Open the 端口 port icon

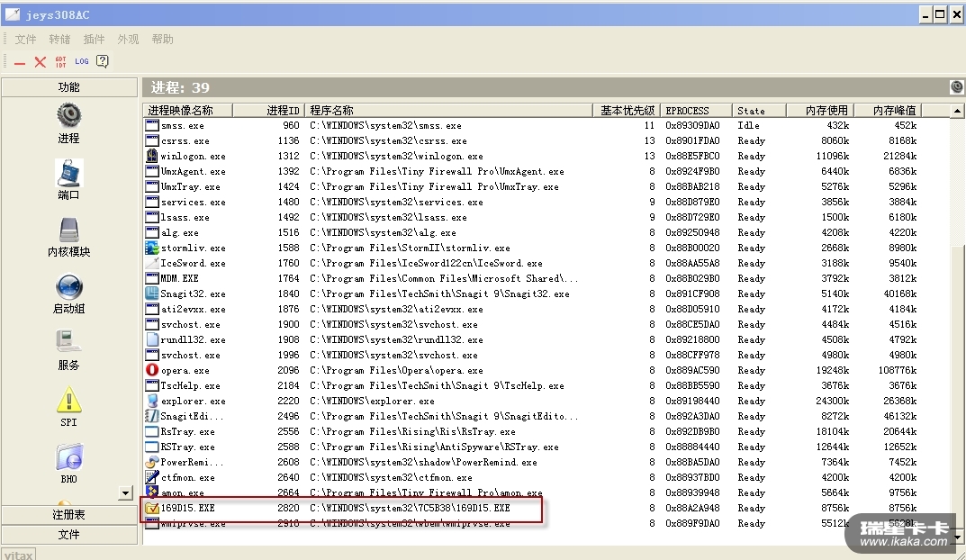pyautogui.click(x=69, y=173)
